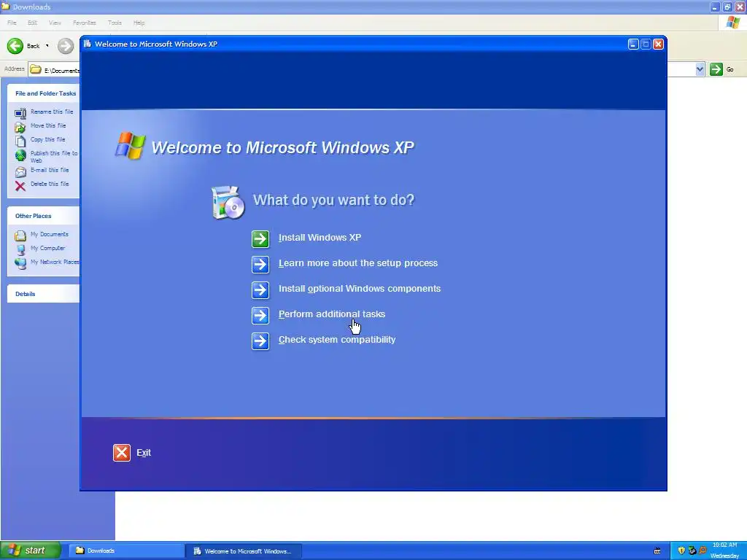The image size is (747, 560).
Task: Click the E-mail this file icon
Action: click(20, 171)
